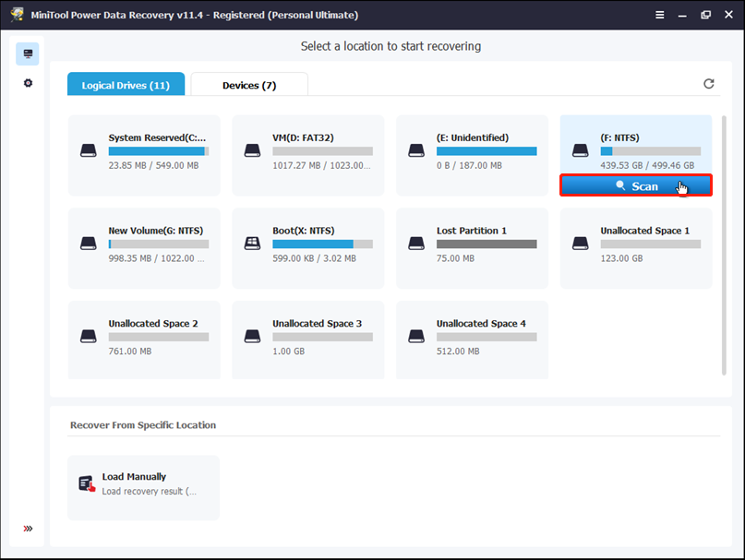Select New Volume(G: NTFS) drive icon

tap(89, 244)
